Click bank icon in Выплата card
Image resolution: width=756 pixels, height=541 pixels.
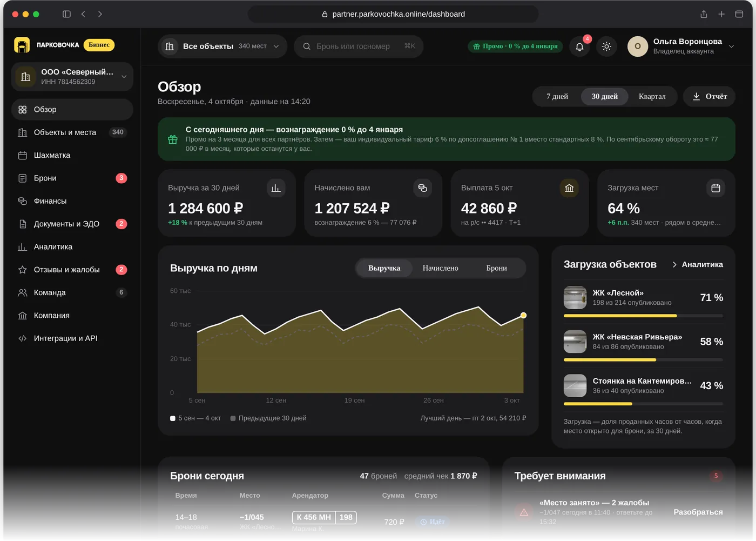pyautogui.click(x=569, y=188)
